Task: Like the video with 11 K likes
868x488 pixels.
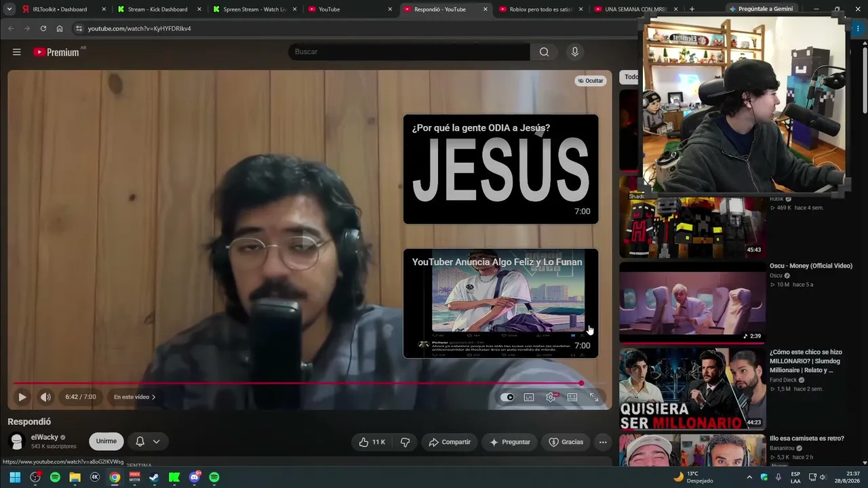Action: pos(372,442)
